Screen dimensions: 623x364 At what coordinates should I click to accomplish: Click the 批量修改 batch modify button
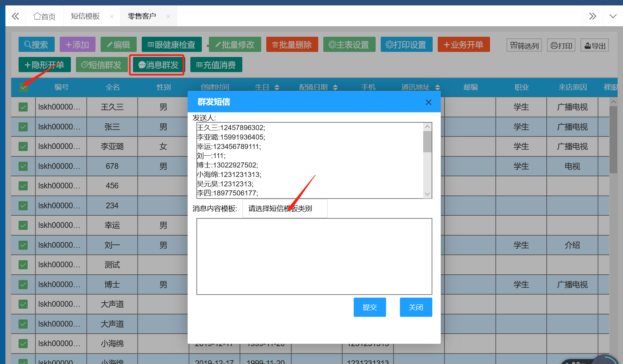coord(235,44)
